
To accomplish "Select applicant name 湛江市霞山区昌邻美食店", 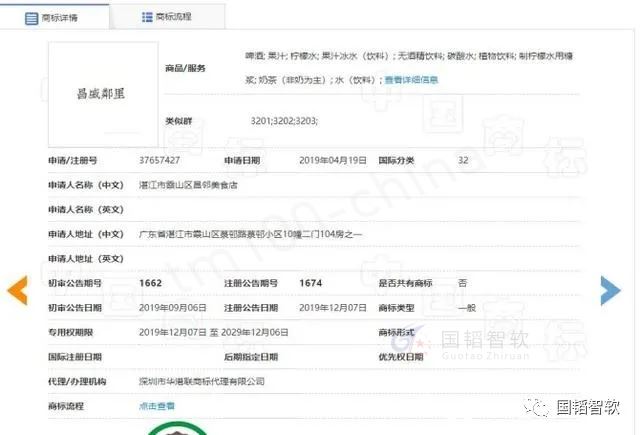I will [x=188, y=185].
